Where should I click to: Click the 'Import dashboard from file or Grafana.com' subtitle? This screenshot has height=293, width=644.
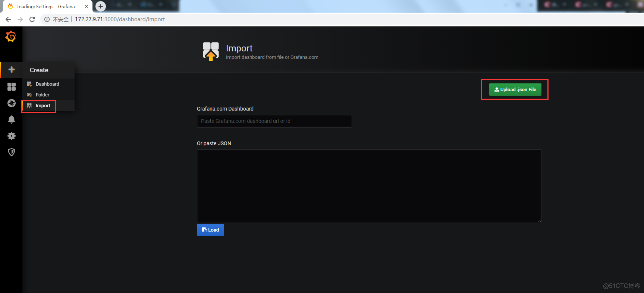(x=272, y=57)
